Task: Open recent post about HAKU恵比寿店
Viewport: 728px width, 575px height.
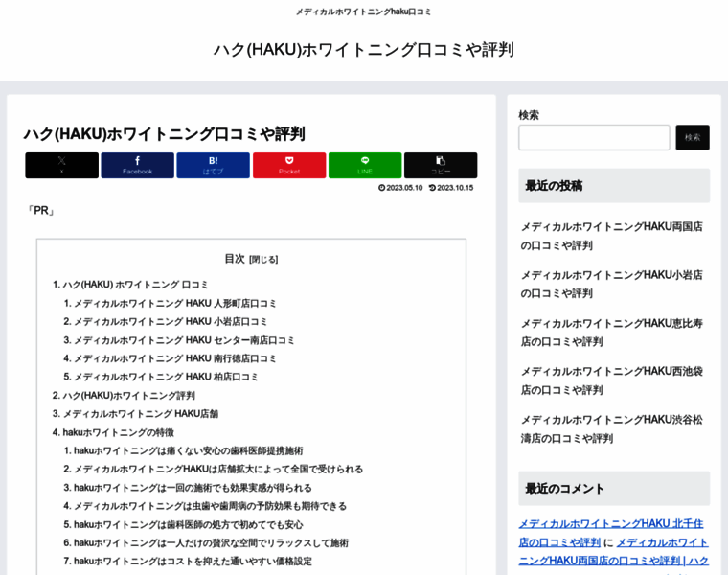Action: pyautogui.click(x=611, y=332)
